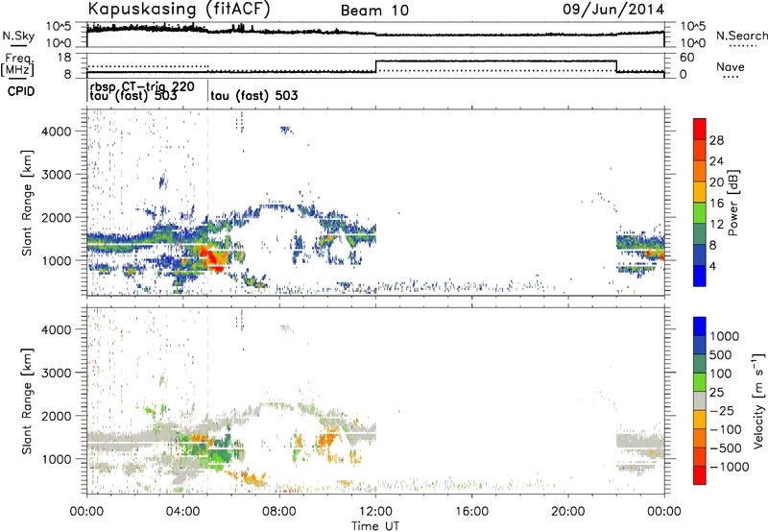The image size is (768, 532).
Task: Click the 1000 tick on the velocity panel
Action: [x=57, y=459]
